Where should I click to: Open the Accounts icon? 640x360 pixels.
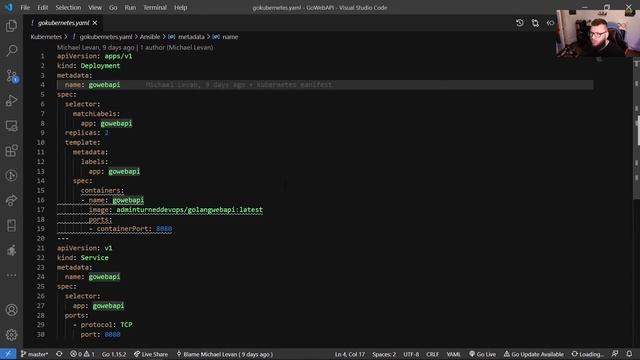click(x=11, y=310)
